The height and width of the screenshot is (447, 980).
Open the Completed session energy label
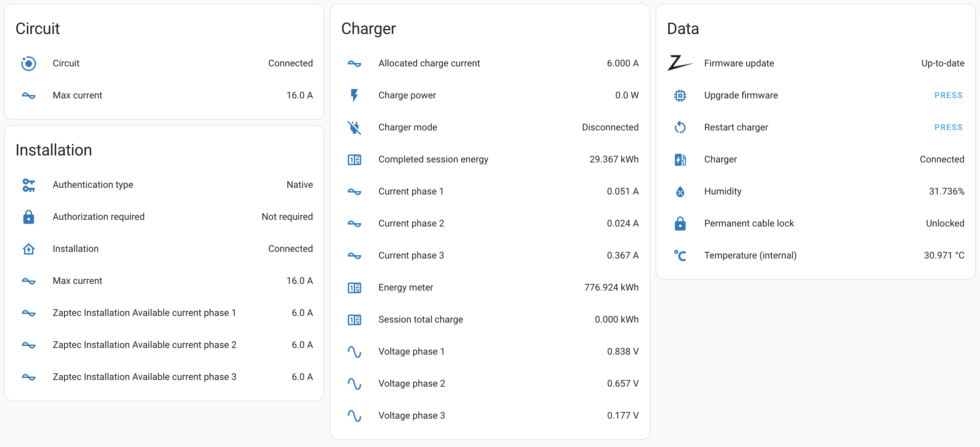click(433, 159)
